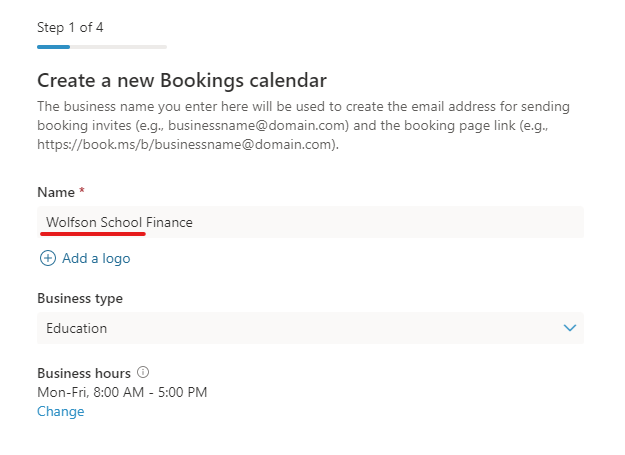Expand the Business type chevron arrow
Screen dimensions: 625x455
point(570,328)
